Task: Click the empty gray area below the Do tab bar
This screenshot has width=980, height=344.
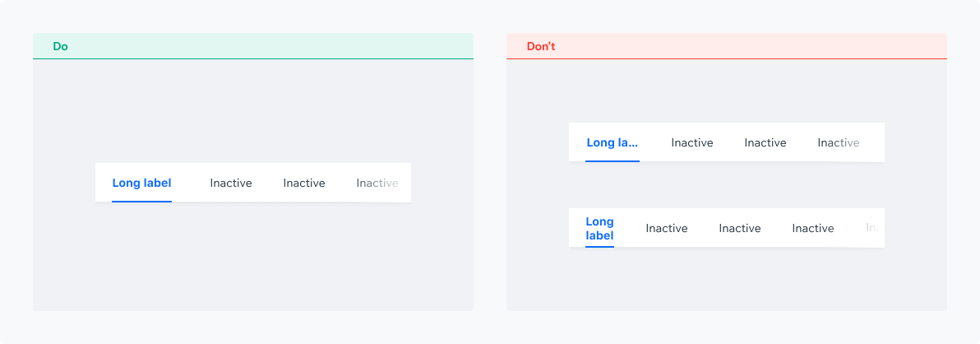Action: pyautogui.click(x=253, y=257)
